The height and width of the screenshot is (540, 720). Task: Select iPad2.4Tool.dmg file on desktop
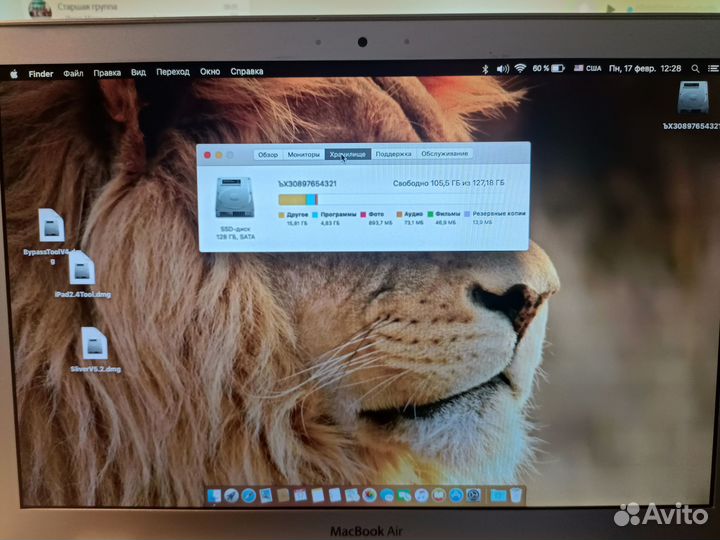[82, 268]
